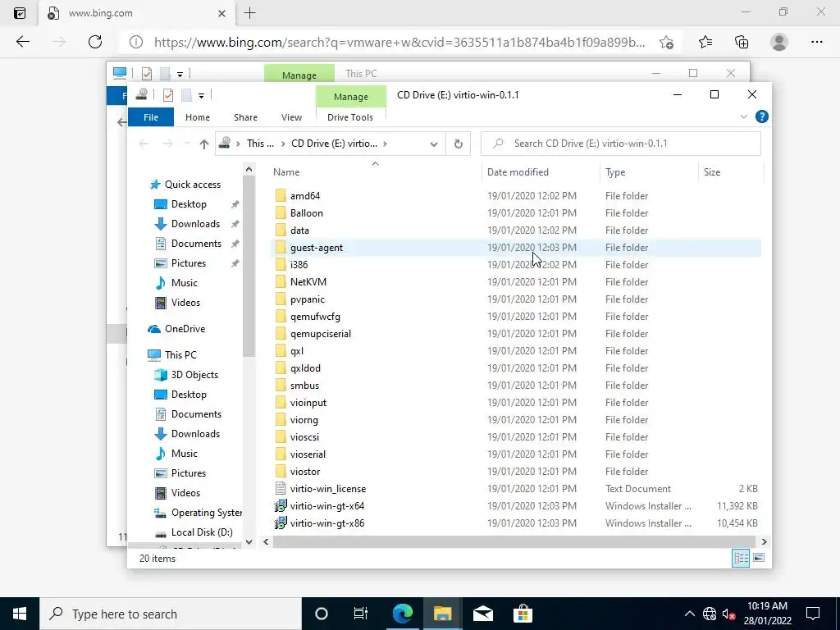Open Microsoft Store from taskbar
840x630 pixels.
(523, 614)
